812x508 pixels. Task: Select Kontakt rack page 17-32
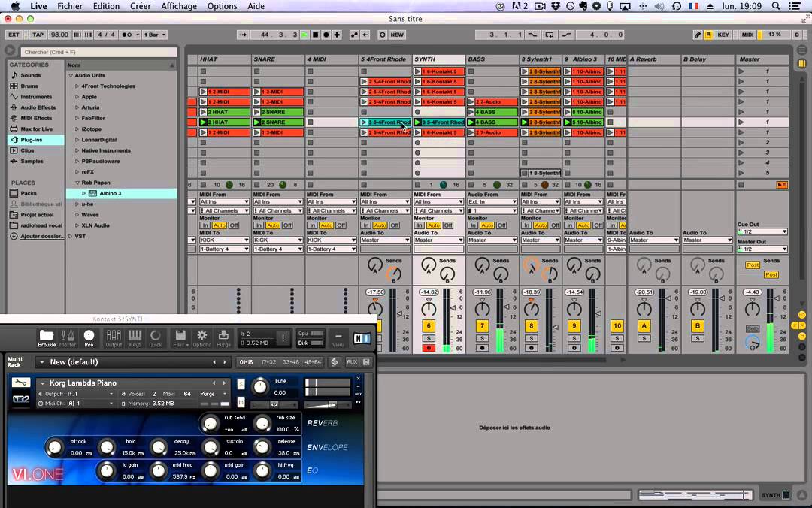click(x=268, y=362)
